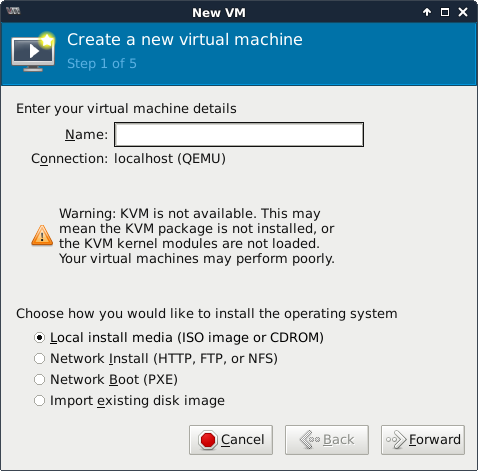Click the Step 1 of 5 subtitle
Image resolution: width=478 pixels, height=471 pixels.
[102, 64]
